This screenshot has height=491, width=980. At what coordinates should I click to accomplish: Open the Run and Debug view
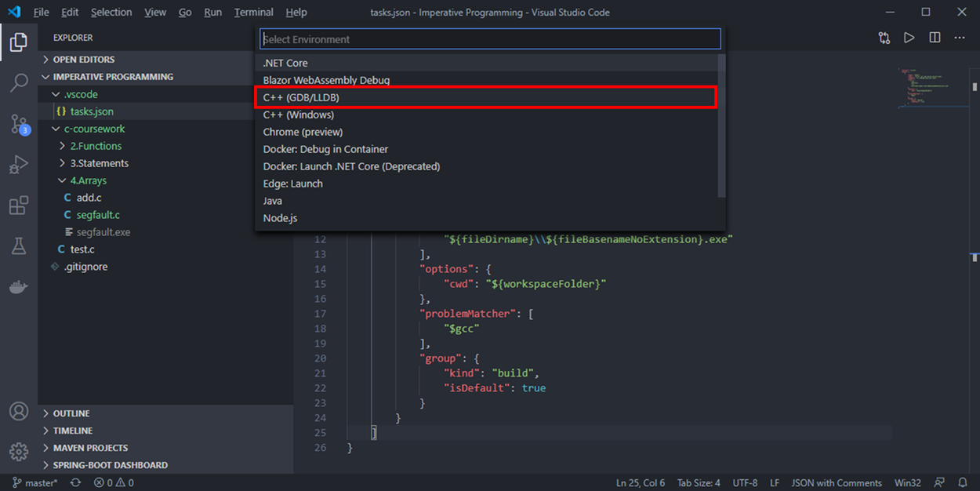[x=19, y=165]
